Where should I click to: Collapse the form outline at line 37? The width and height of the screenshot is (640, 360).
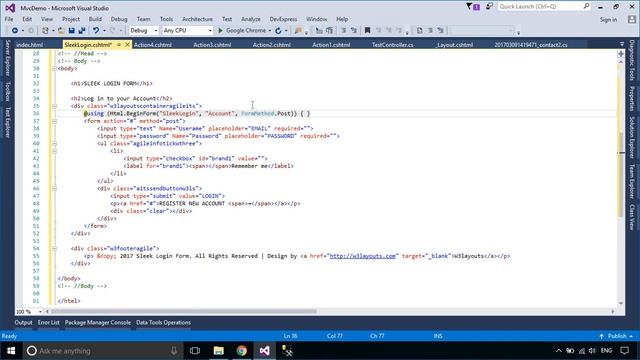(x=54, y=121)
